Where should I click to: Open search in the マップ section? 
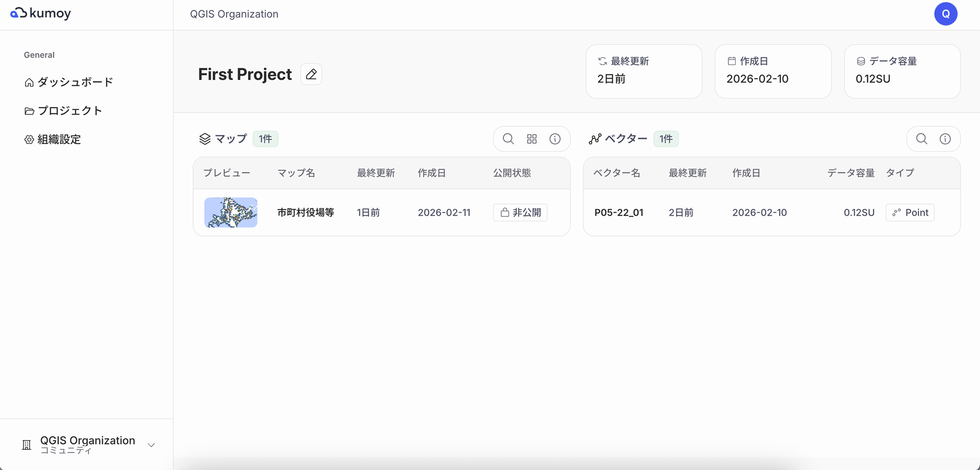tap(508, 139)
